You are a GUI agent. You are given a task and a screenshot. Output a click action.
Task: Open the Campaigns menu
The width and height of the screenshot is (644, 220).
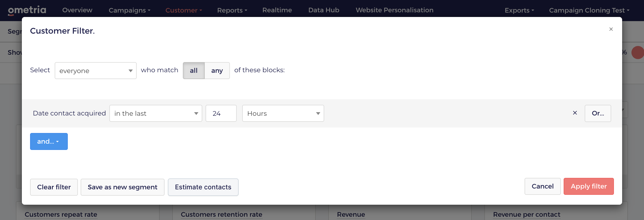(x=130, y=10)
